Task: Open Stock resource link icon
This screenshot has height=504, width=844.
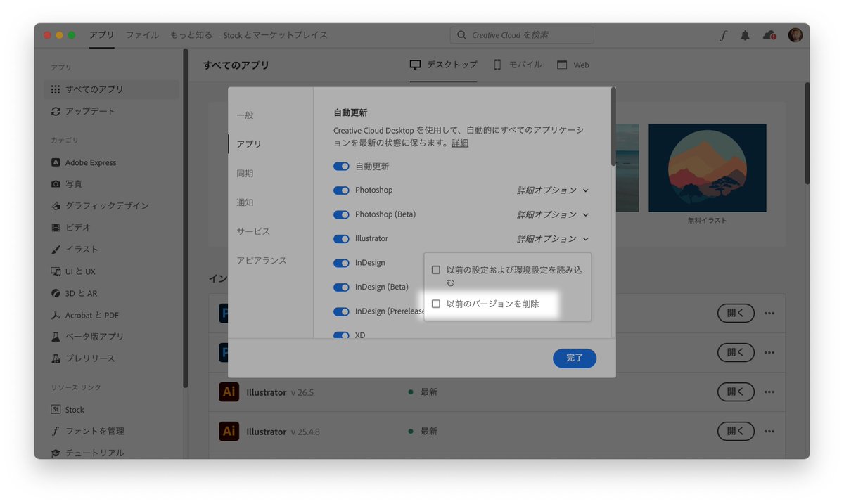Action: click(x=56, y=409)
